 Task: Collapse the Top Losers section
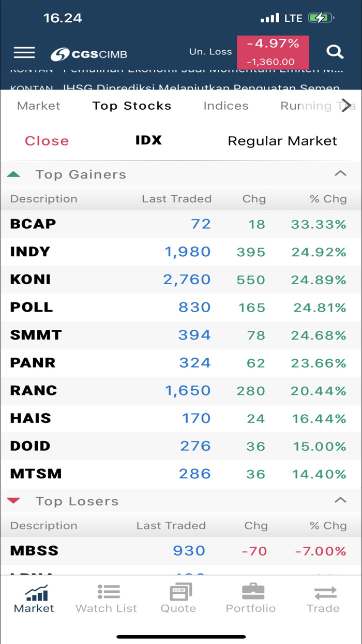[x=340, y=500]
